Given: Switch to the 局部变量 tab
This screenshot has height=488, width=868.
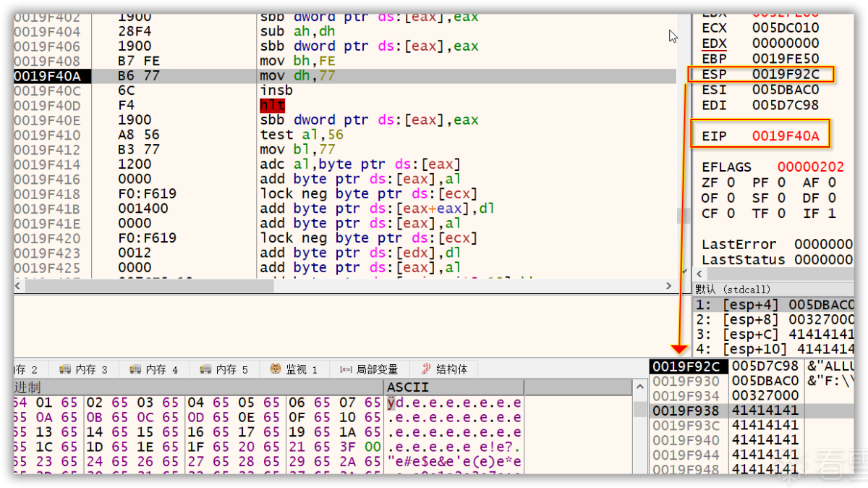Looking at the screenshot, I should 369,369.
